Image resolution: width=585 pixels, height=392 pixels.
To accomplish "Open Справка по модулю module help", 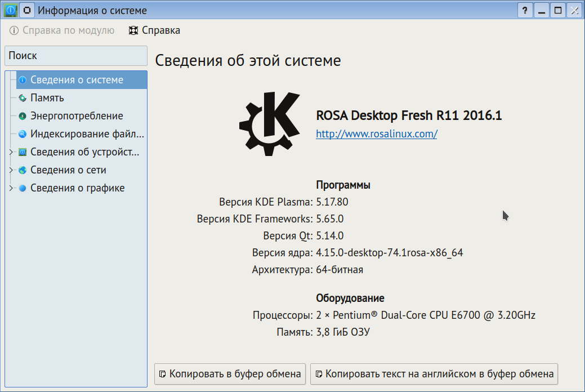I will tap(62, 30).
